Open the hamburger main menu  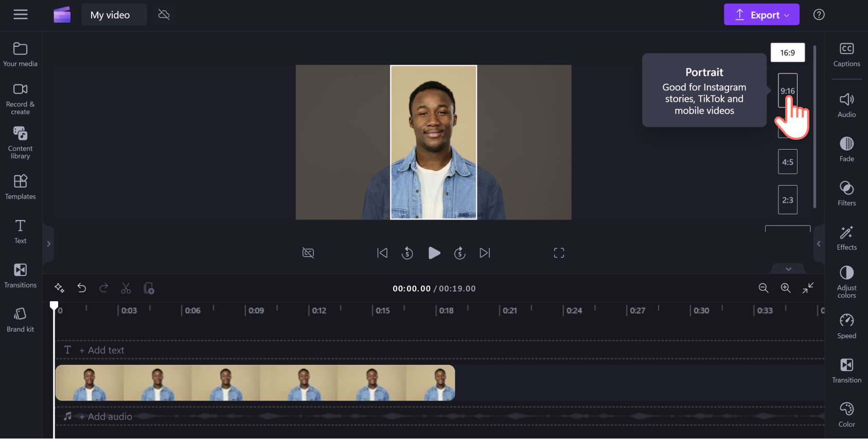(x=21, y=14)
